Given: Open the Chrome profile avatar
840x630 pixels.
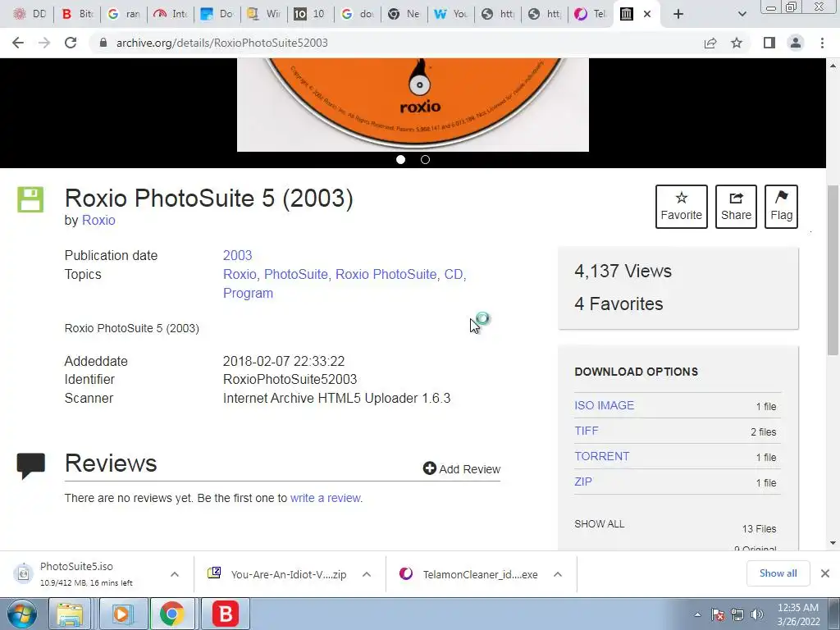Looking at the screenshot, I should [796, 43].
